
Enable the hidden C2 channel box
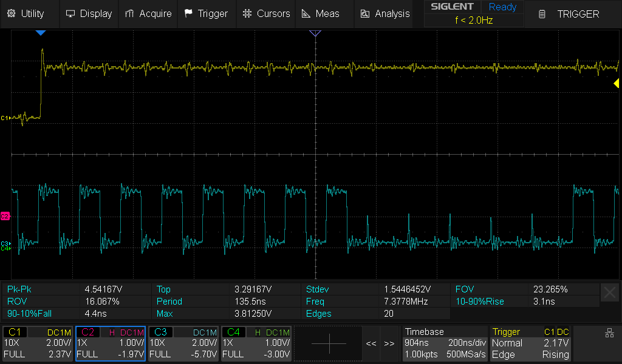(111, 343)
